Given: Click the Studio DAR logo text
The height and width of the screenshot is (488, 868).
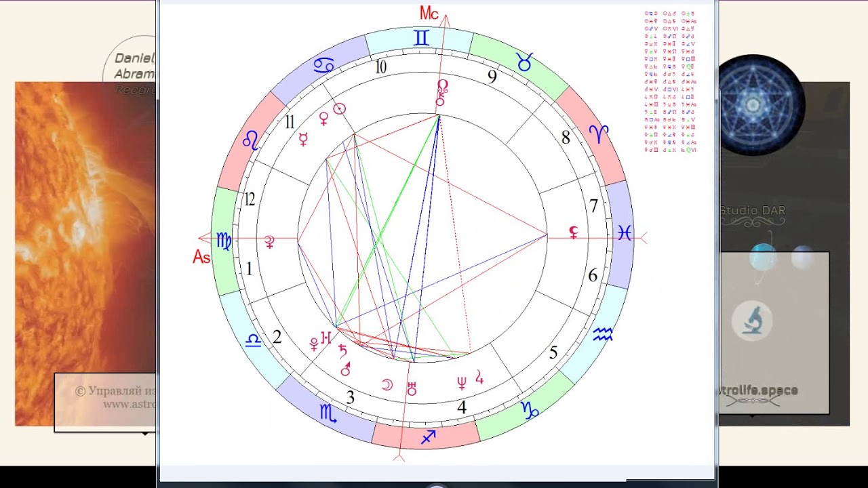Looking at the screenshot, I should (x=752, y=211).
